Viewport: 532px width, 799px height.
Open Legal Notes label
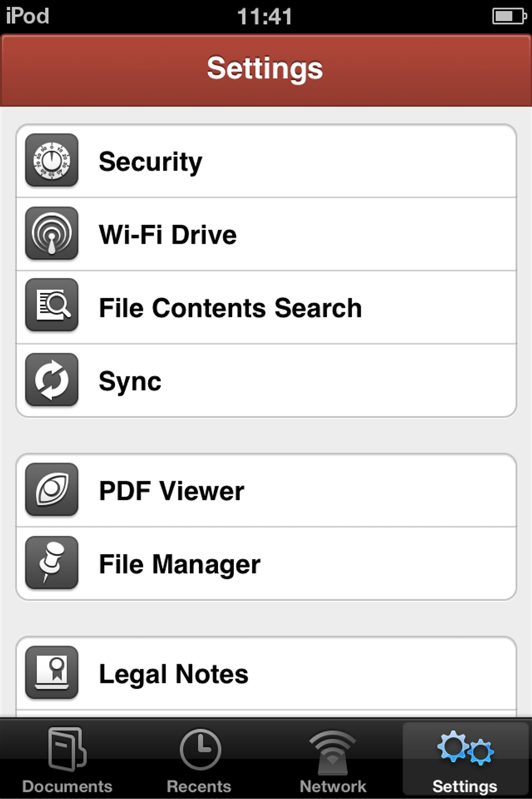(x=173, y=674)
